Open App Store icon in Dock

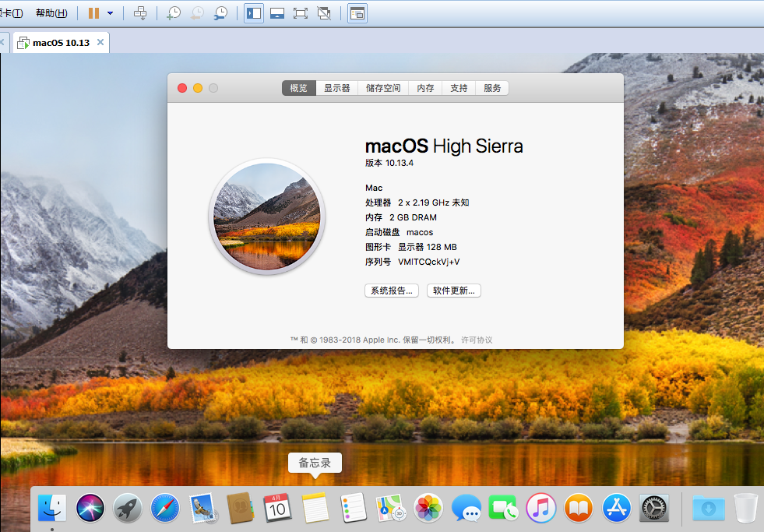pyautogui.click(x=616, y=508)
